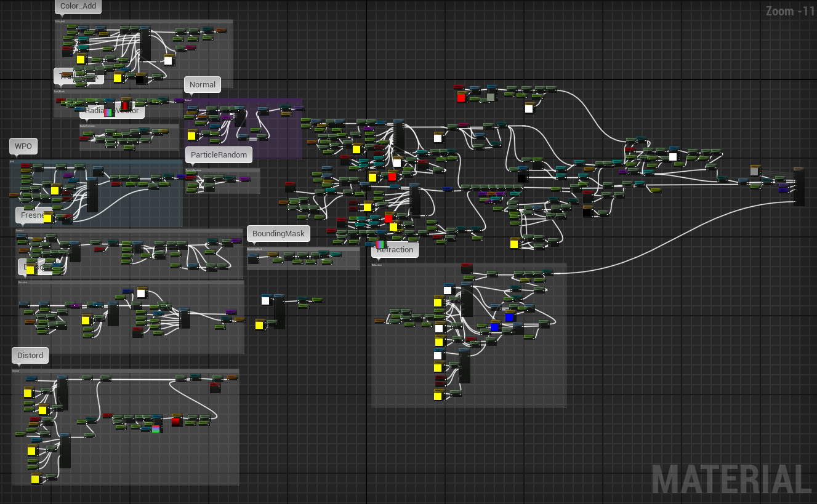
Task: Pick the lowest yellow swatch in Refraction group
Action: [438, 396]
